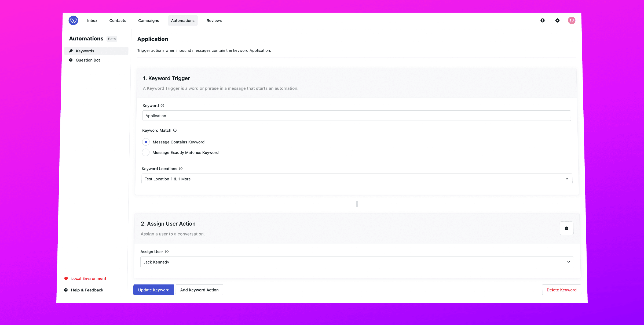Viewport: 644px width, 325px height.
Task: Click the red Delete Keyword button
Action: (561, 290)
